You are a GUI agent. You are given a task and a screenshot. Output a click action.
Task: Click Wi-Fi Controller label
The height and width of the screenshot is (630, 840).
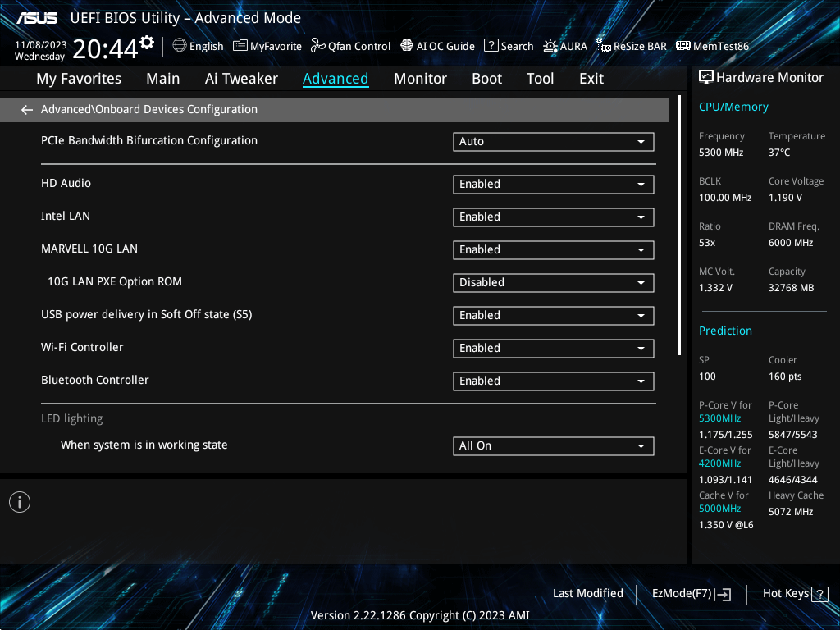click(82, 347)
